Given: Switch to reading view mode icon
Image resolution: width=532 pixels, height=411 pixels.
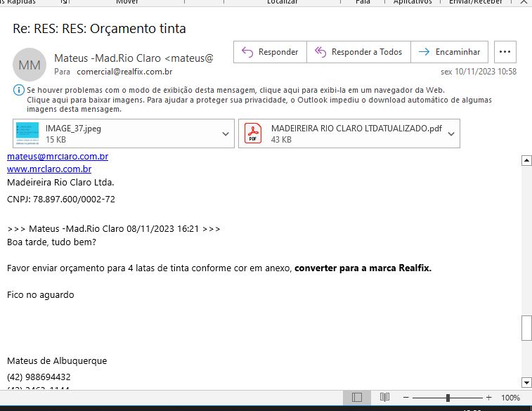Looking at the screenshot, I should coord(384,398).
